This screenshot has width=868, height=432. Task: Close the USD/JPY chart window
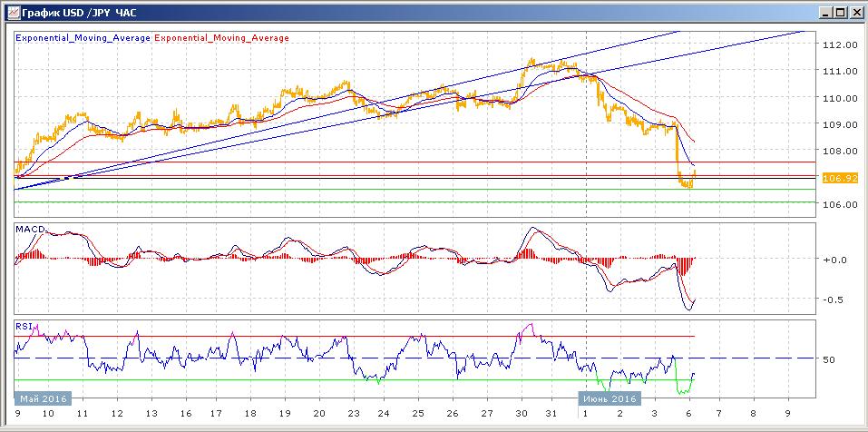pos(854,12)
